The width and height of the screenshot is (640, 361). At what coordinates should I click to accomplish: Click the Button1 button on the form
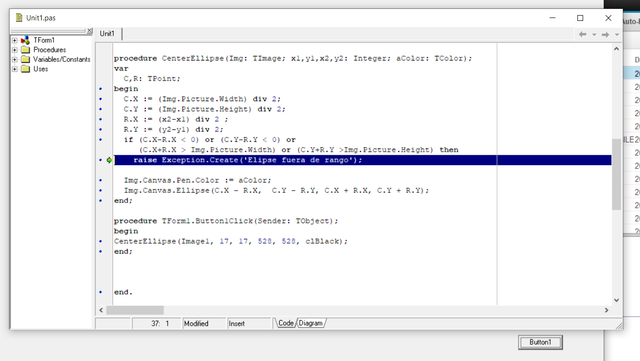point(540,342)
